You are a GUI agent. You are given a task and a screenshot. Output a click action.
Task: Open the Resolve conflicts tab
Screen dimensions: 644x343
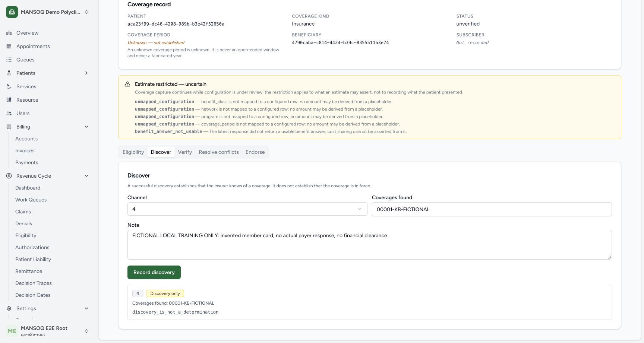pyautogui.click(x=219, y=152)
